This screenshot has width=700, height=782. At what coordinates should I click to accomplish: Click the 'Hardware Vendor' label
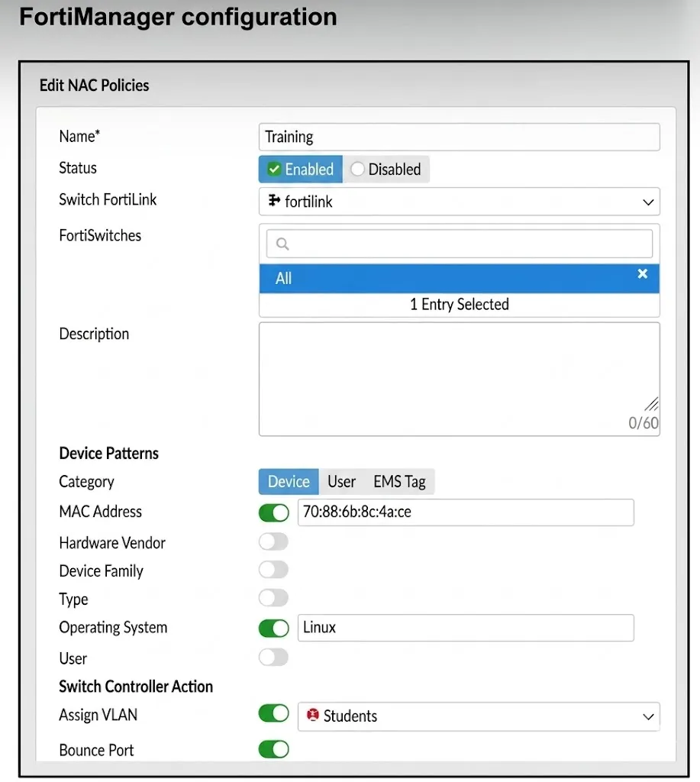tap(112, 543)
